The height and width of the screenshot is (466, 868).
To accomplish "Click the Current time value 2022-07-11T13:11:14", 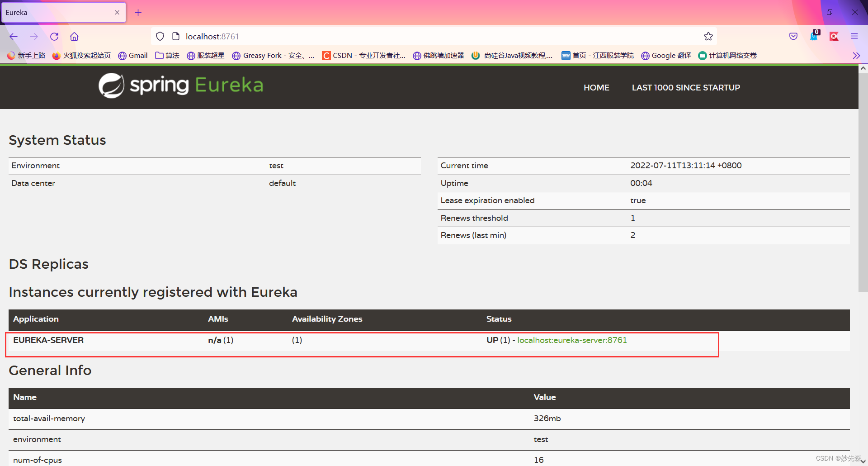I will [x=686, y=166].
